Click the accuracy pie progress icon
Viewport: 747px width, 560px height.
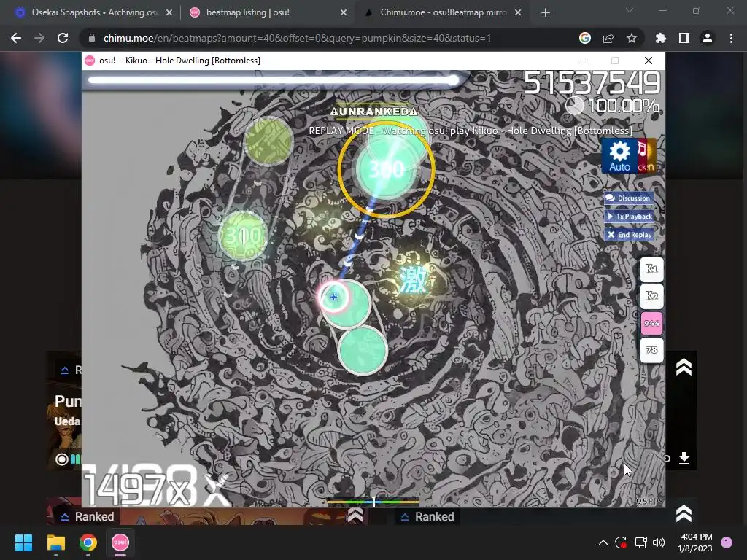[x=575, y=105]
